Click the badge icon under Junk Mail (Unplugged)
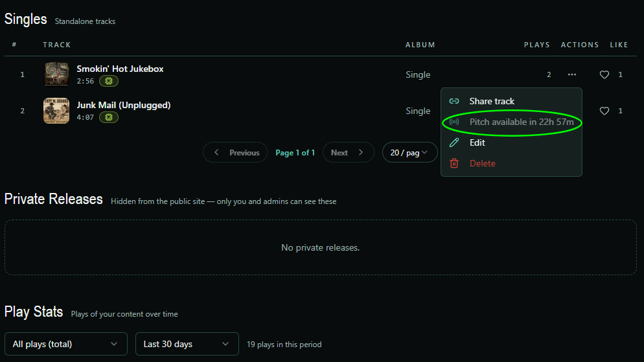 click(109, 117)
